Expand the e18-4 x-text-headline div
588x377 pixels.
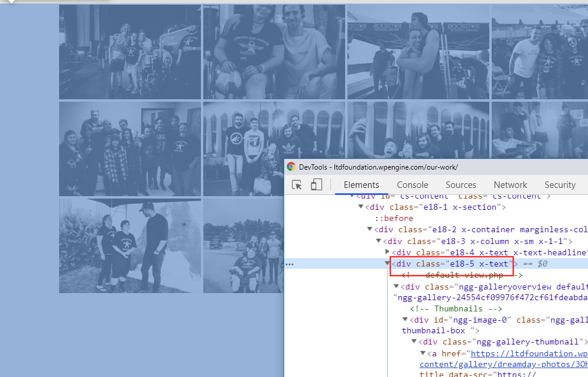pyautogui.click(x=388, y=252)
